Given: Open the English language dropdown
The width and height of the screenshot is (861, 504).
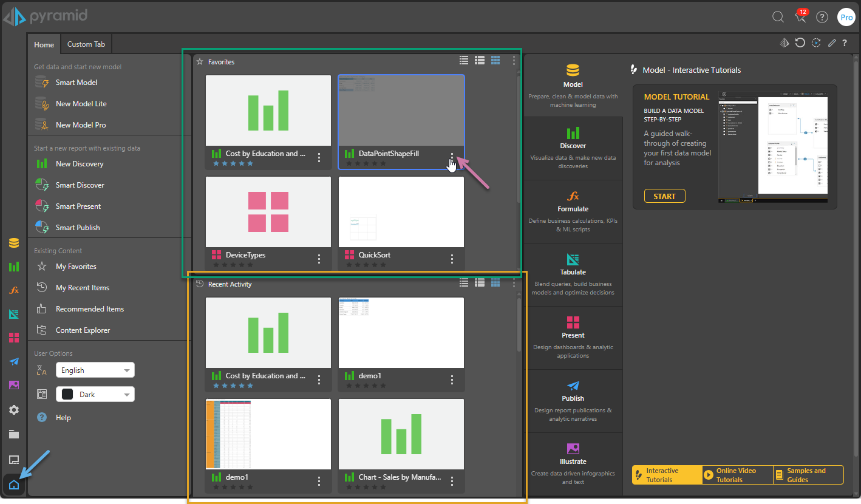Looking at the screenshot, I should pyautogui.click(x=95, y=370).
